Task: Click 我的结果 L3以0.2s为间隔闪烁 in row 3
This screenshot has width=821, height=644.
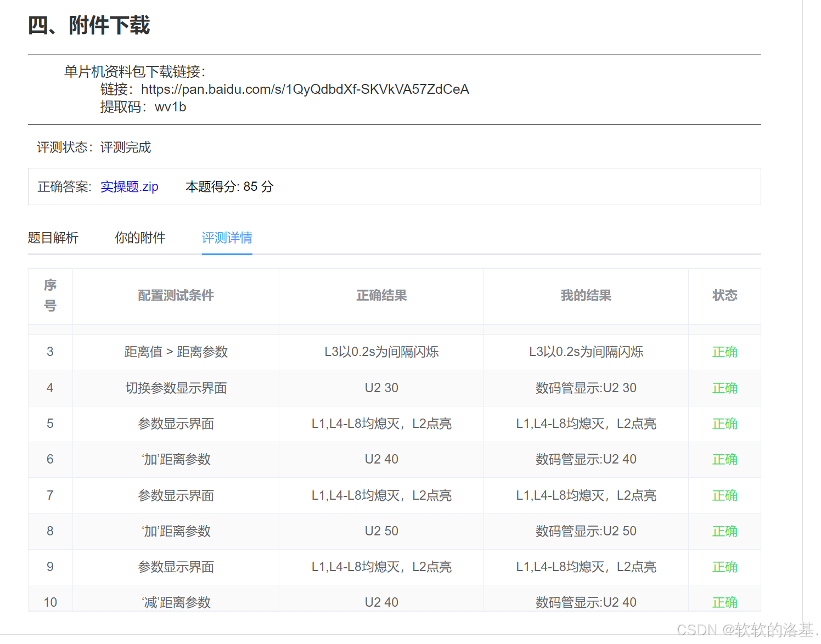Action: (586, 352)
